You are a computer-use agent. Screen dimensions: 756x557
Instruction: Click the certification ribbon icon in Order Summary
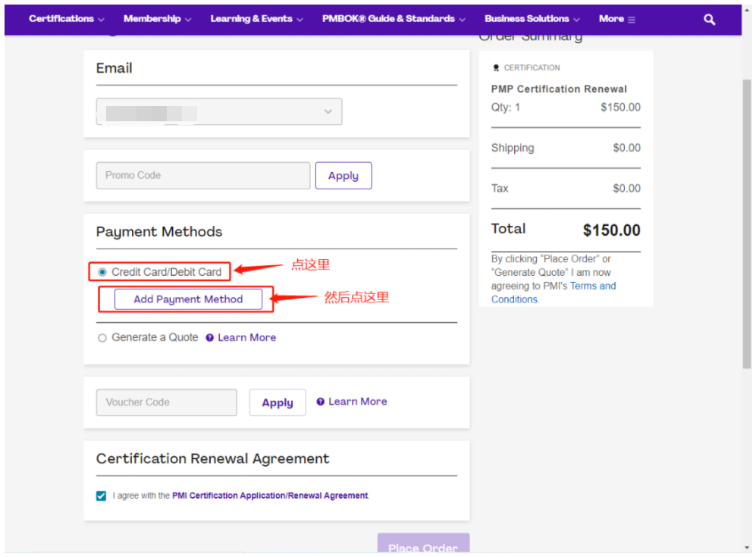point(496,68)
